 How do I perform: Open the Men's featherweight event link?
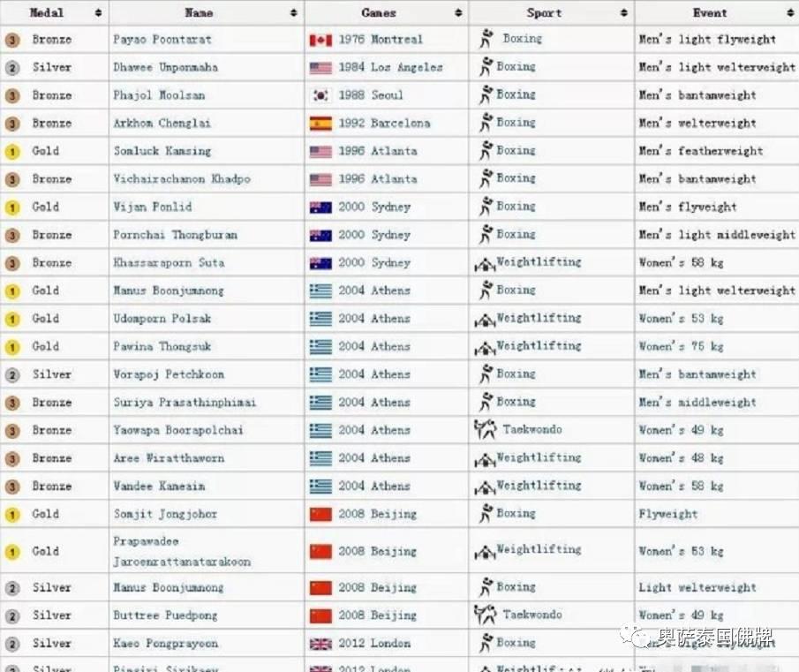pyautogui.click(x=701, y=151)
